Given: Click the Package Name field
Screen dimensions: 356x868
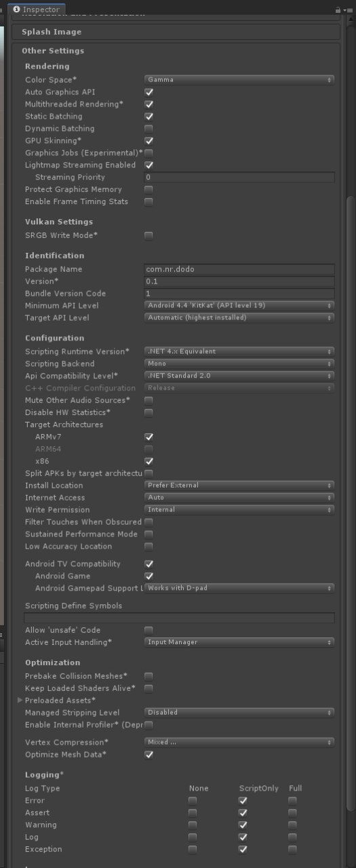Looking at the screenshot, I should coord(239,269).
